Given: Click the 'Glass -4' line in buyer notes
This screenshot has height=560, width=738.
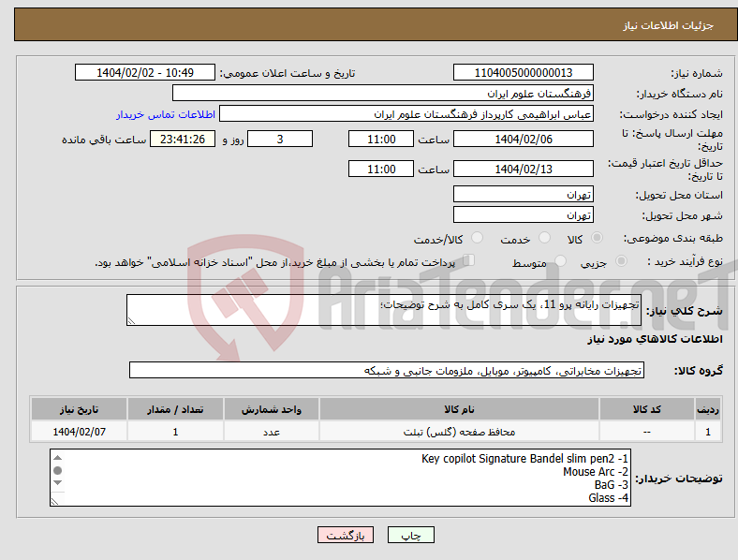Looking at the screenshot, I should (608, 497).
